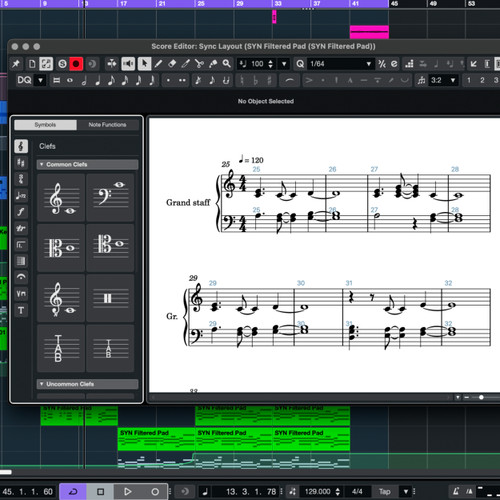Toggle the tuplet button beside 3:2
The image size is (500, 500).
pyautogui.click(x=421, y=80)
